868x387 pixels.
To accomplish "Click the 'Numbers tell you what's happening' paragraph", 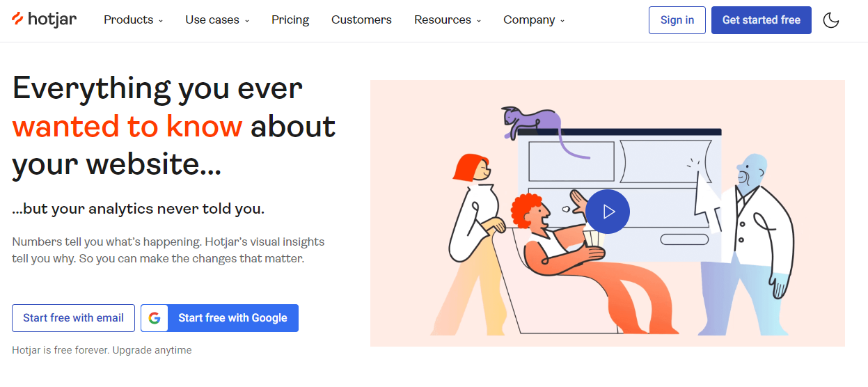I will point(168,251).
